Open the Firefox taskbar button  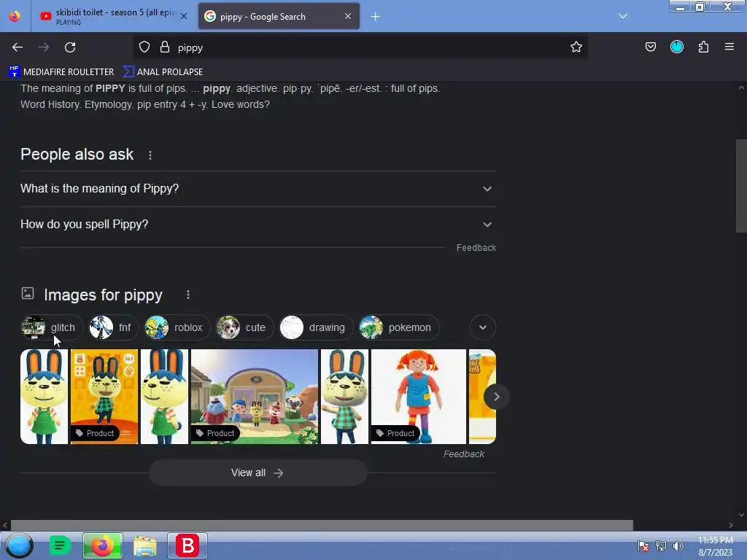tap(102, 545)
